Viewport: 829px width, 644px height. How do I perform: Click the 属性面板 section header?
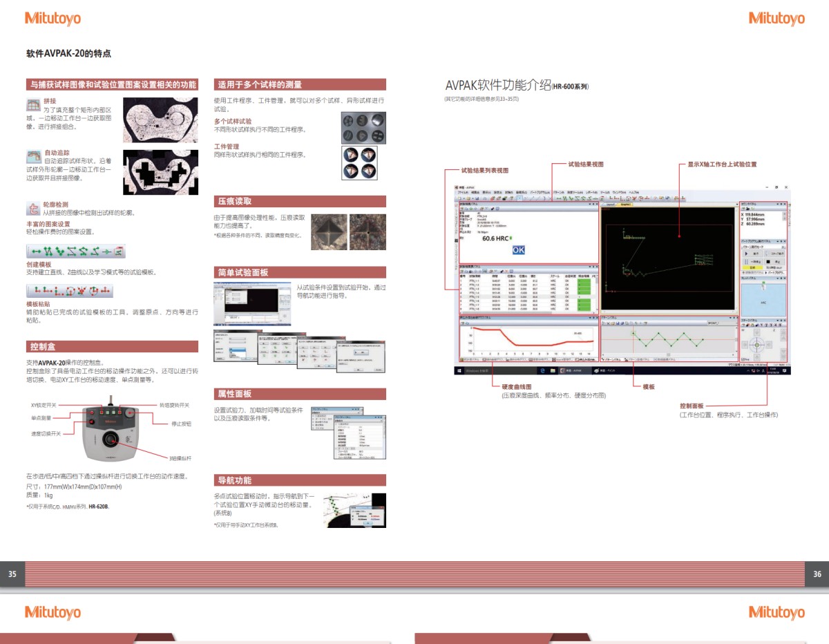pos(300,393)
